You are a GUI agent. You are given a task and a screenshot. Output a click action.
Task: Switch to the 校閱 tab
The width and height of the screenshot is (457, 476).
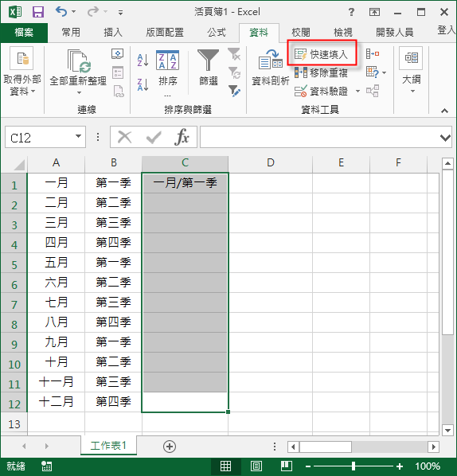pyautogui.click(x=301, y=32)
